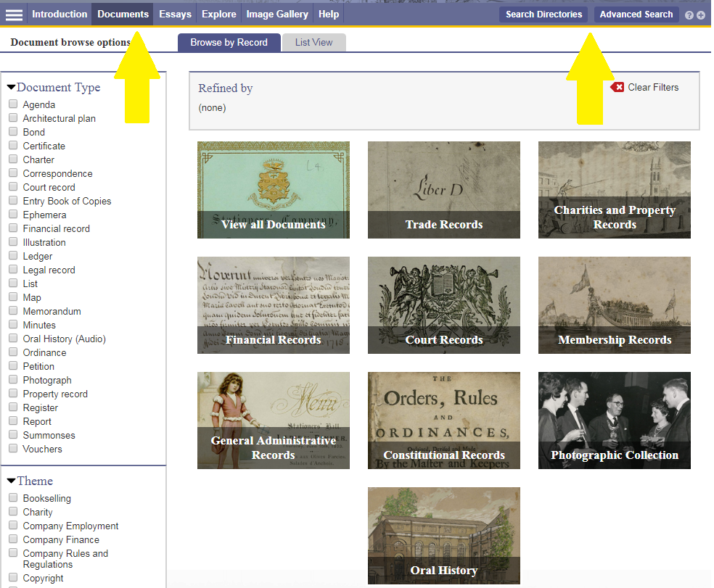Open the hamburger menu icon
Image resolution: width=714 pixels, height=588 pixels.
coord(14,15)
